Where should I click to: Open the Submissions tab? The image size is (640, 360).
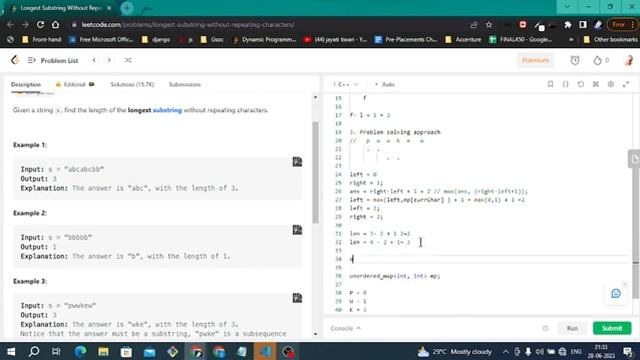(185, 84)
